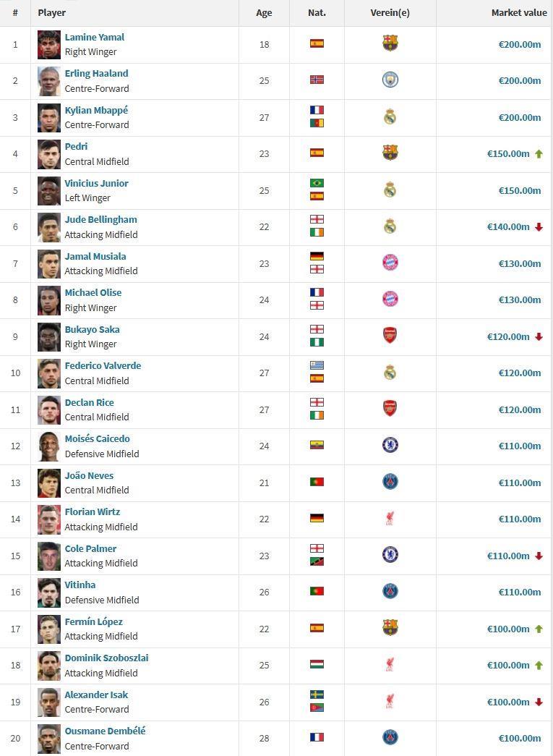
Task: Click Arsenal crest in Bukayo Saka row
Action: pyautogui.click(x=390, y=336)
